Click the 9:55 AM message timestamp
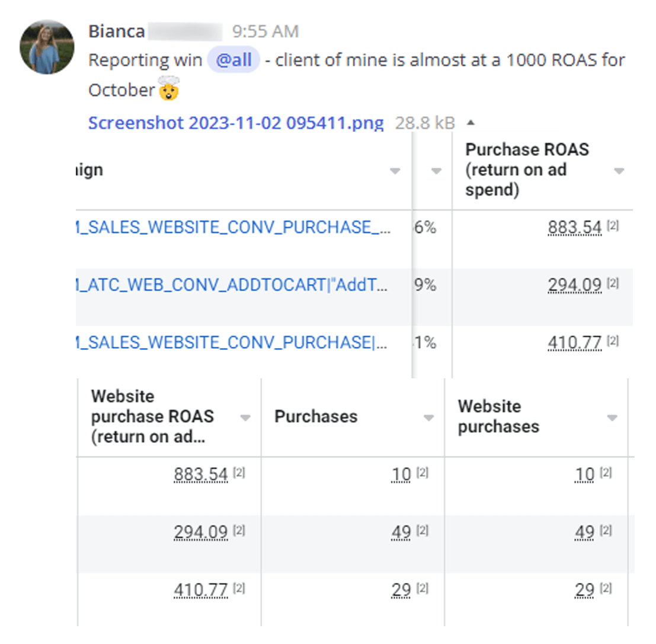 [265, 31]
